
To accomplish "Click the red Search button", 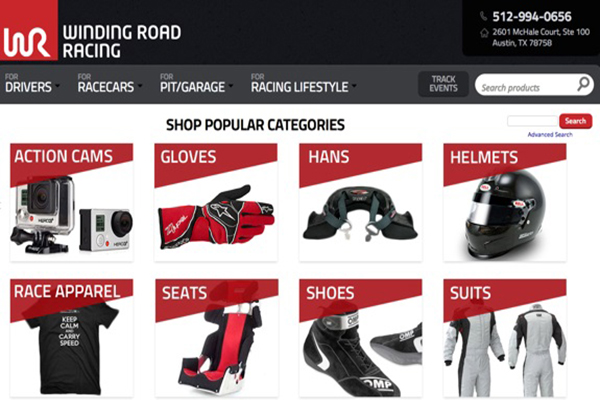I will point(575,121).
